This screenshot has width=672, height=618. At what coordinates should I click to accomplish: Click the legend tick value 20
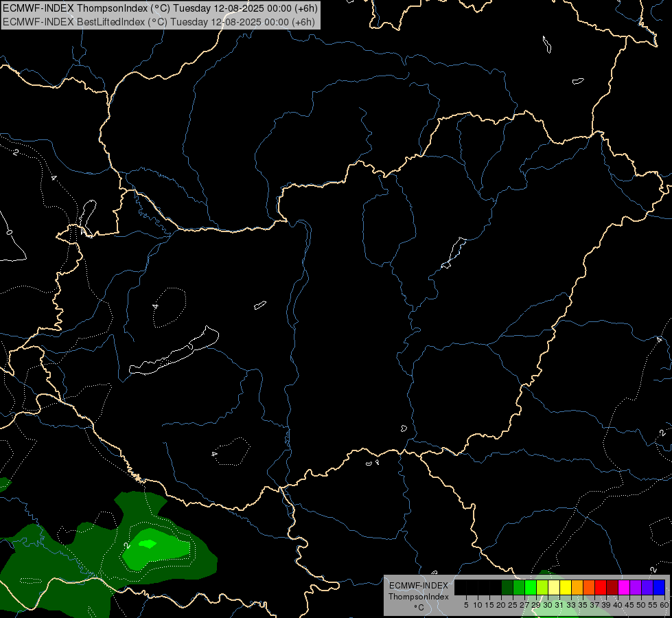click(500, 605)
